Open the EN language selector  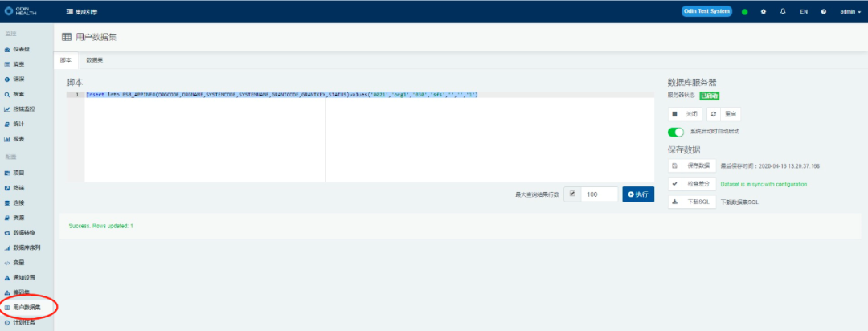[804, 12]
